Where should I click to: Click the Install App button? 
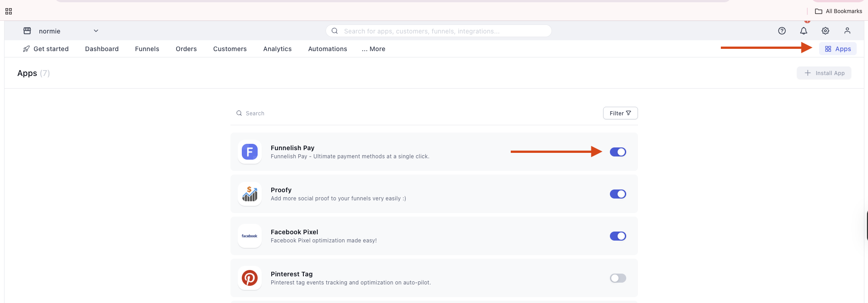(x=824, y=73)
